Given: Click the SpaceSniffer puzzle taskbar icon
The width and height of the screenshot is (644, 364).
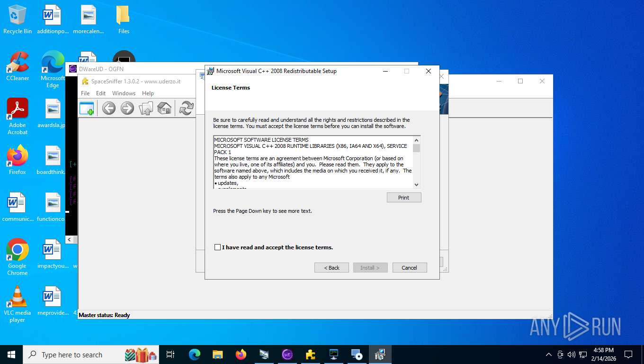Looking at the screenshot, I should click(310, 355).
